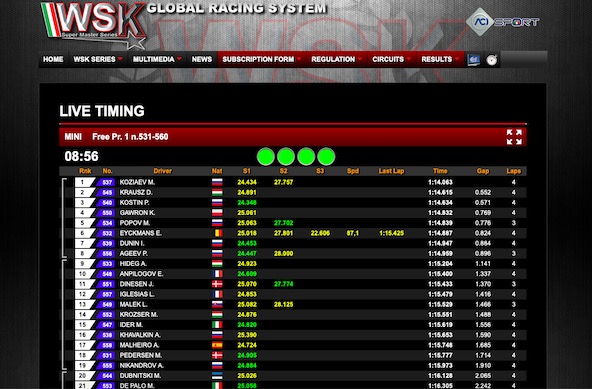
Task: Sort by the Spd column header
Action: click(x=353, y=171)
